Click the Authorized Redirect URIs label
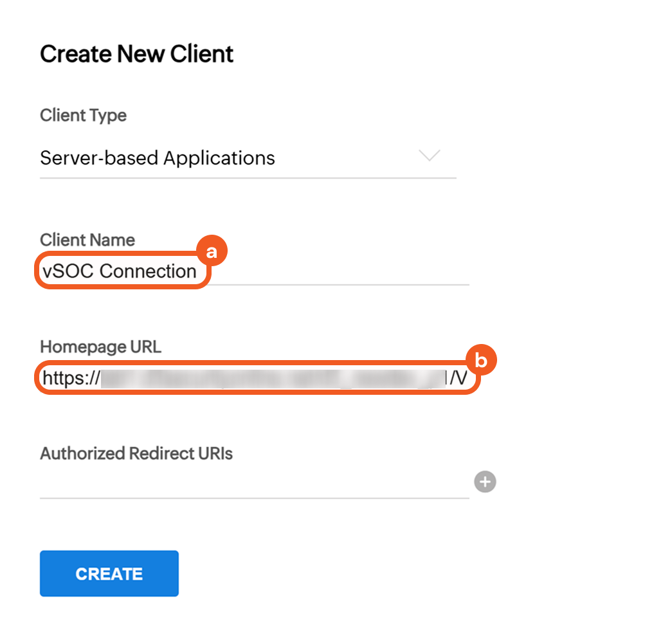The height and width of the screenshot is (634, 672). (x=136, y=453)
